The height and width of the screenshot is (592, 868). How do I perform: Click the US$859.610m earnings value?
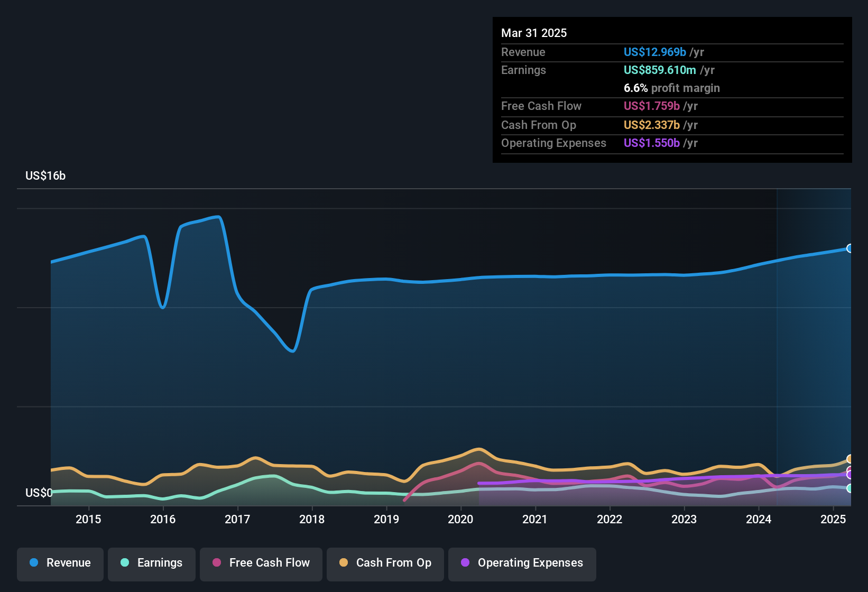click(x=660, y=70)
